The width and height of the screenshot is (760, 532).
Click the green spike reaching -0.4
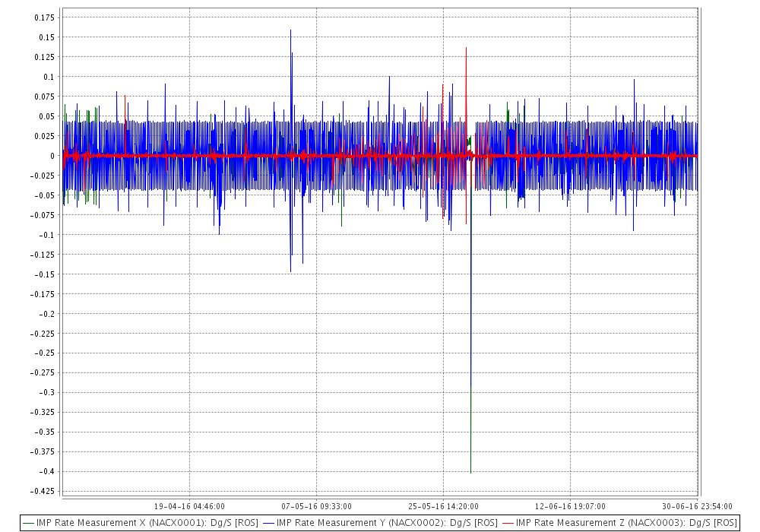click(x=470, y=431)
